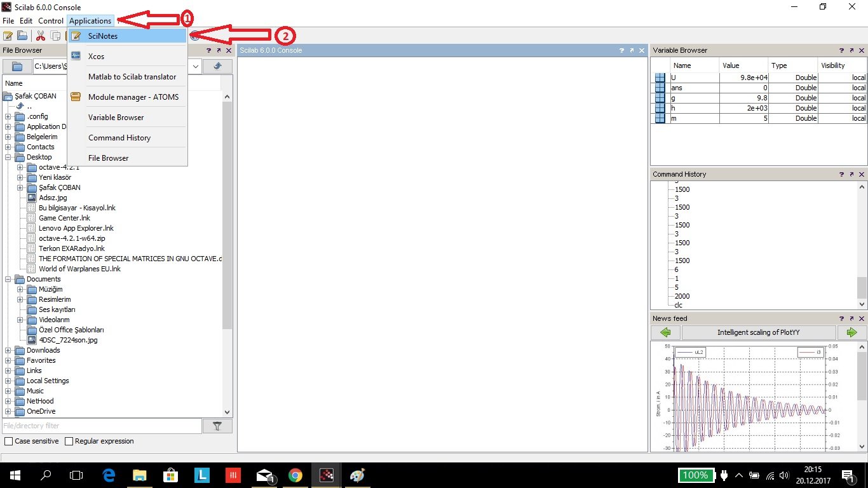Screen dimensions: 868x488
Task: Click the matrix icon of variable U
Action: pyautogui.click(x=660, y=78)
